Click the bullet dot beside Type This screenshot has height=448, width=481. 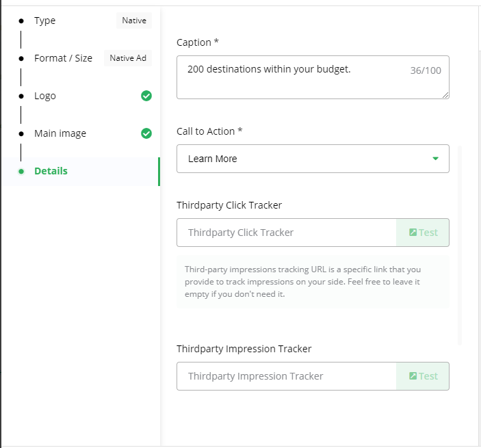(x=21, y=21)
